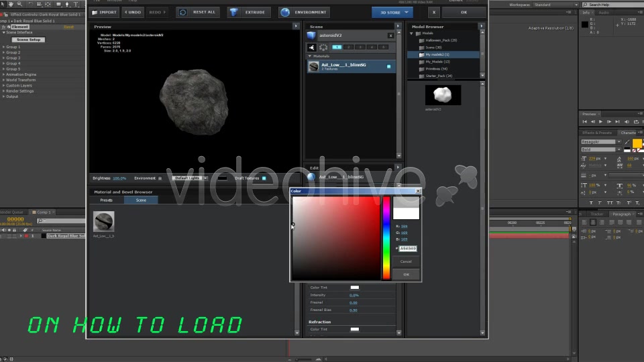Select Ast_Low material thumbnail in Material Browser
The image size is (644, 362).
(x=103, y=222)
